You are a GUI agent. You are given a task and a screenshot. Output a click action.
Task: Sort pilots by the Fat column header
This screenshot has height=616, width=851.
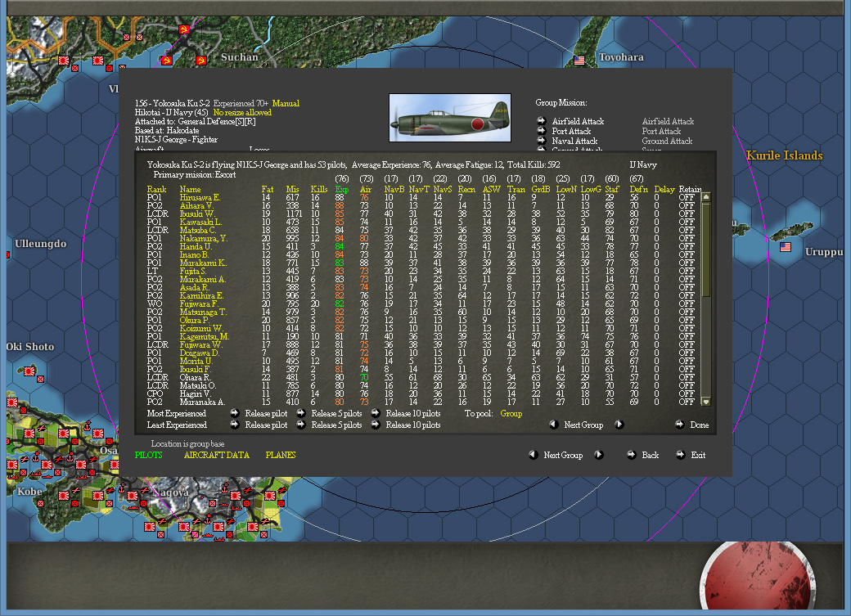268,189
